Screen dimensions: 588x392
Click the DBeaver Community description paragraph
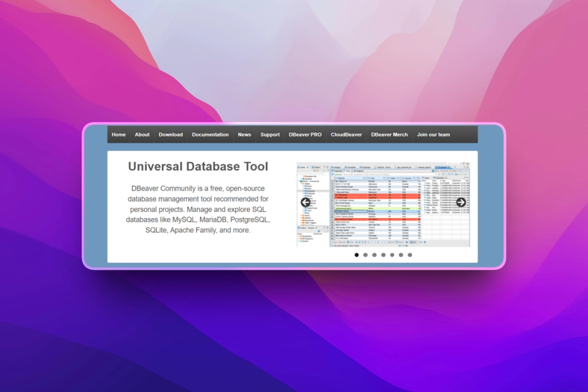click(198, 209)
